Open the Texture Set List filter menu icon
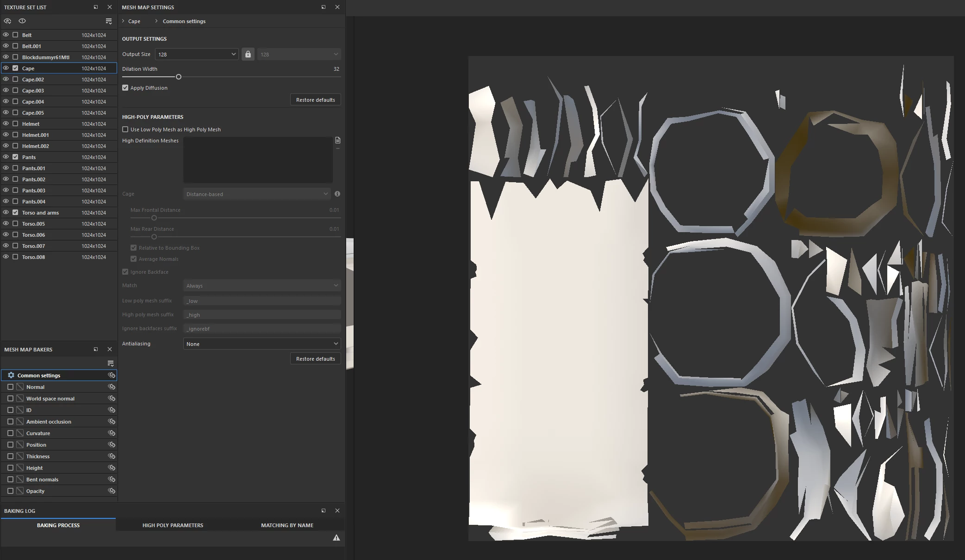This screenshot has height=560, width=965. [x=109, y=21]
